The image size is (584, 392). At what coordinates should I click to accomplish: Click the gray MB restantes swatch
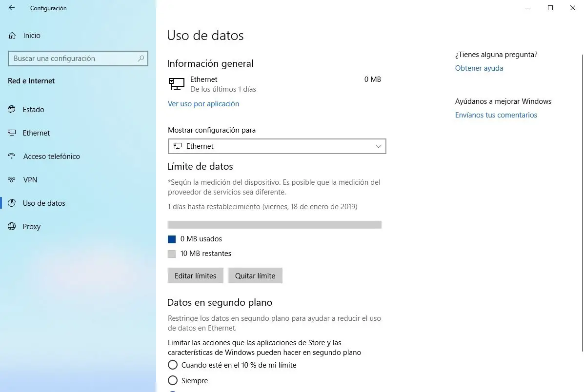pos(172,254)
